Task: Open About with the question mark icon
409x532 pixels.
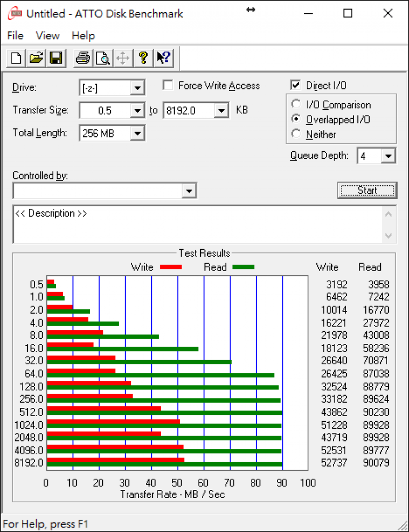Action: click(143, 59)
